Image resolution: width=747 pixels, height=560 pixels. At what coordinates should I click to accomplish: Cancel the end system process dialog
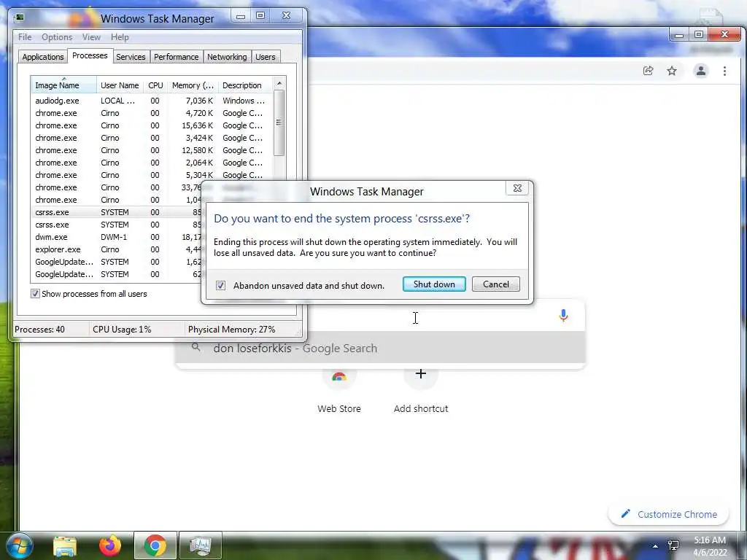[x=495, y=284]
